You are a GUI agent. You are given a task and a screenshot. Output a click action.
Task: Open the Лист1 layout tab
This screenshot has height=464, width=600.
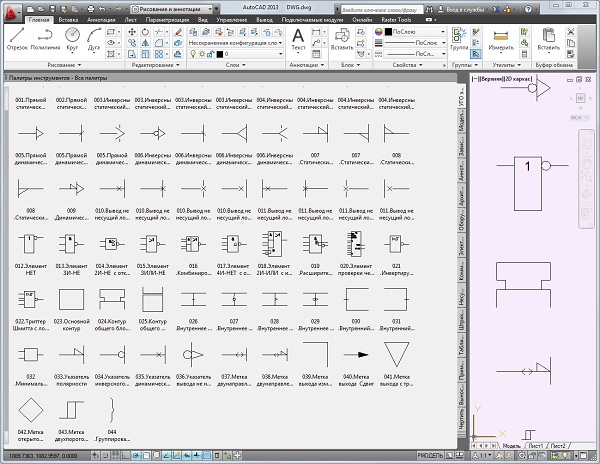536,444
